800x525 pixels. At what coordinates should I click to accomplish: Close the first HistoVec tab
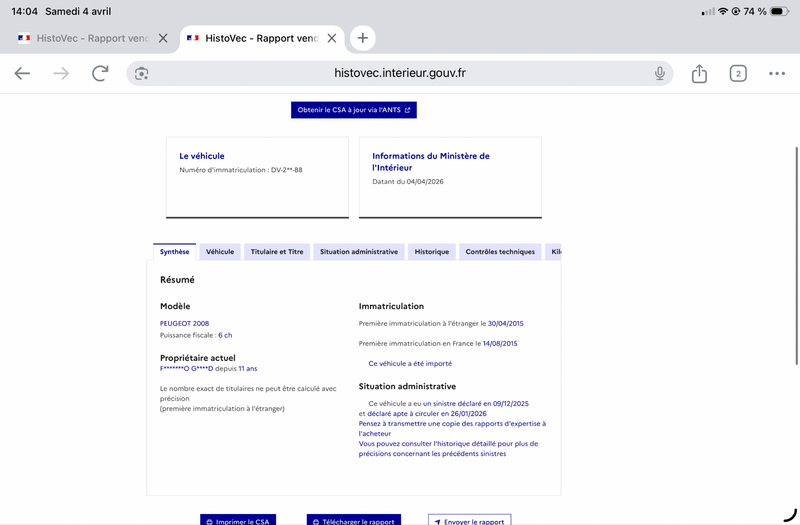[x=163, y=38]
